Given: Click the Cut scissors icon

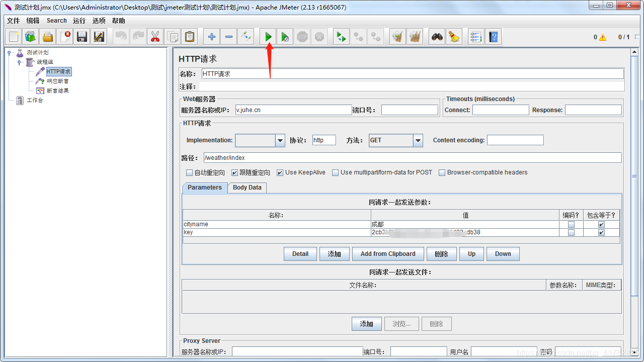Looking at the screenshot, I should 155,37.
